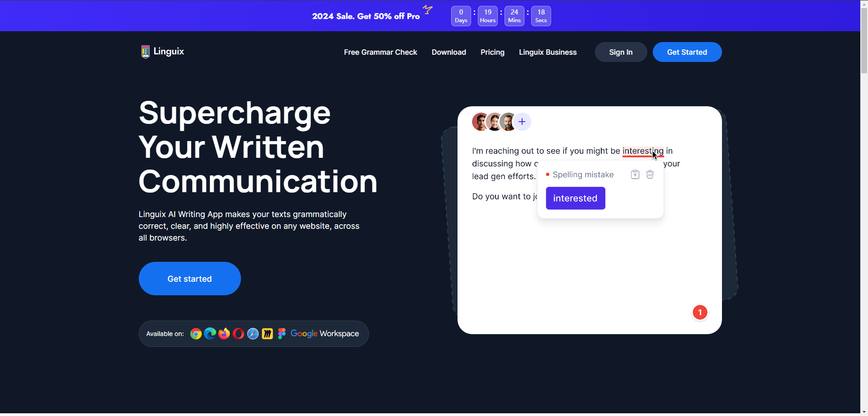The height and width of the screenshot is (416, 868).
Task: Go to the Pricing page
Action: pos(492,52)
